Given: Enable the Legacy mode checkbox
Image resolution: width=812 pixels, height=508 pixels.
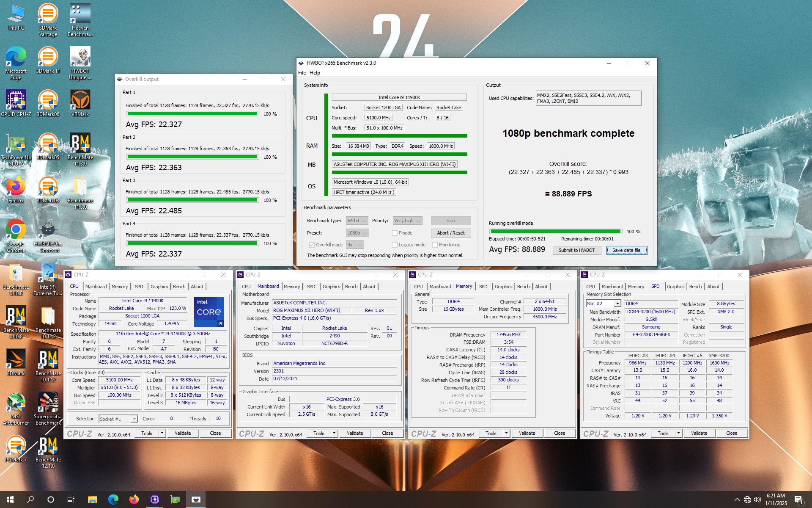Looking at the screenshot, I should click(x=395, y=245).
